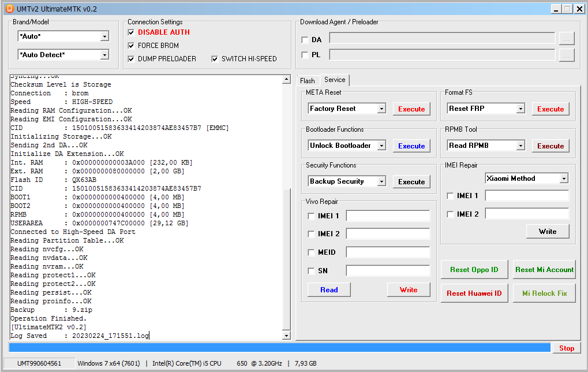Viewport: 588px width, 372px height.
Task: Open the *Auto Detect* model dropdown
Action: pyautogui.click(x=104, y=55)
